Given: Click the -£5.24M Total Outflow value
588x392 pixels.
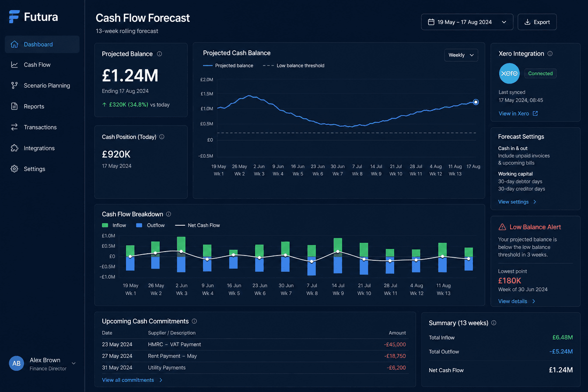Looking at the screenshot, I should pyautogui.click(x=561, y=351).
